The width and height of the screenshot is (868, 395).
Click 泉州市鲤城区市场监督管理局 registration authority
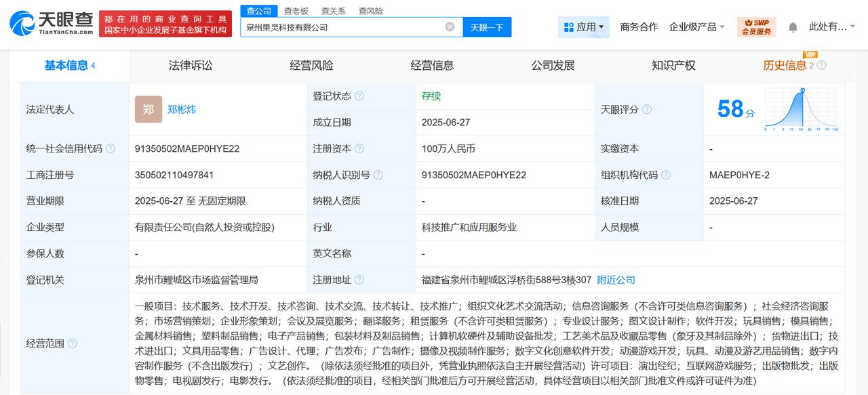[197, 280]
